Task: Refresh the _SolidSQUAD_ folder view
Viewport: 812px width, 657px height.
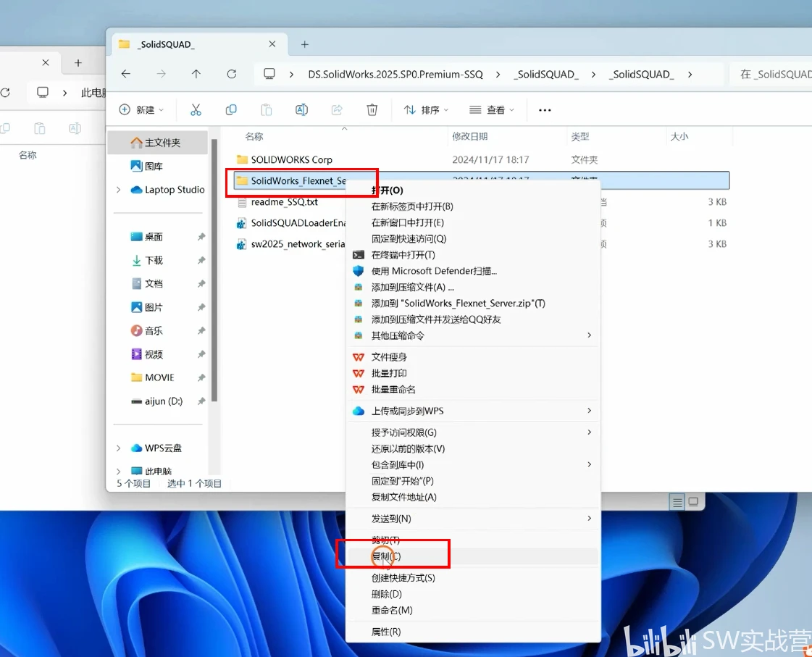Action: pyautogui.click(x=232, y=74)
